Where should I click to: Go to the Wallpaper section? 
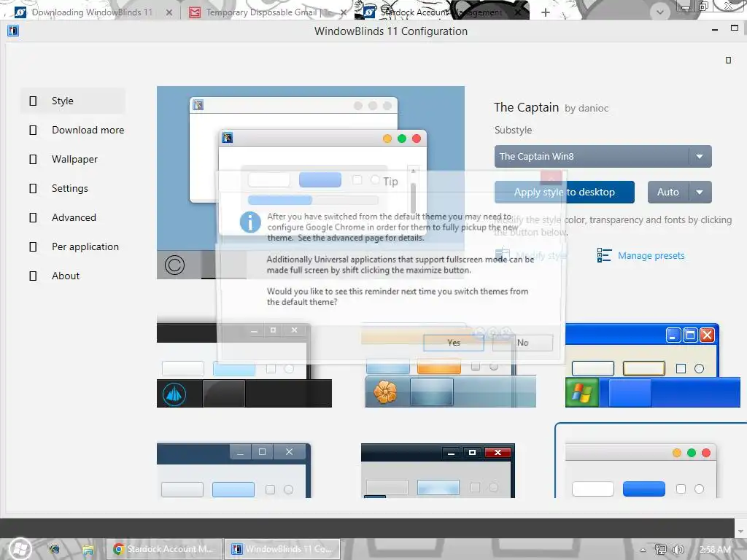(x=73, y=159)
